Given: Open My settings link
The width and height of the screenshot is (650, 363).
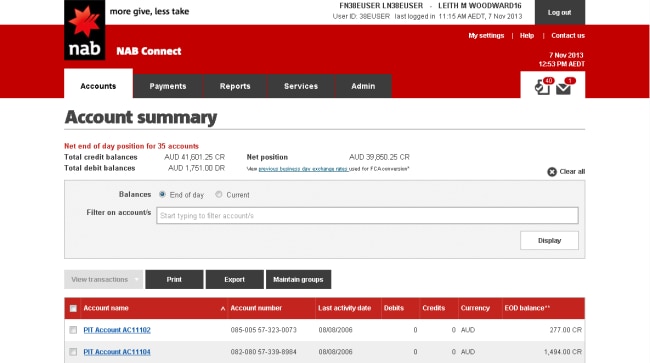Looking at the screenshot, I should [486, 36].
